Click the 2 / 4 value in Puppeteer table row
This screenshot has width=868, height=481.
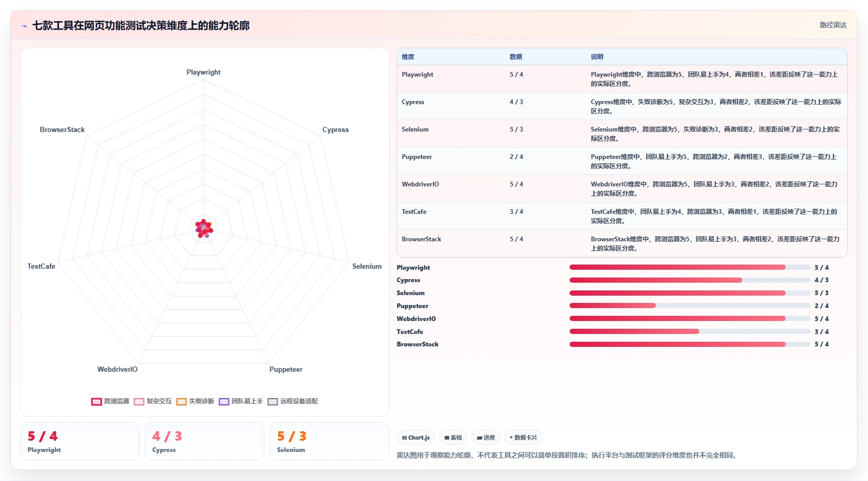516,157
